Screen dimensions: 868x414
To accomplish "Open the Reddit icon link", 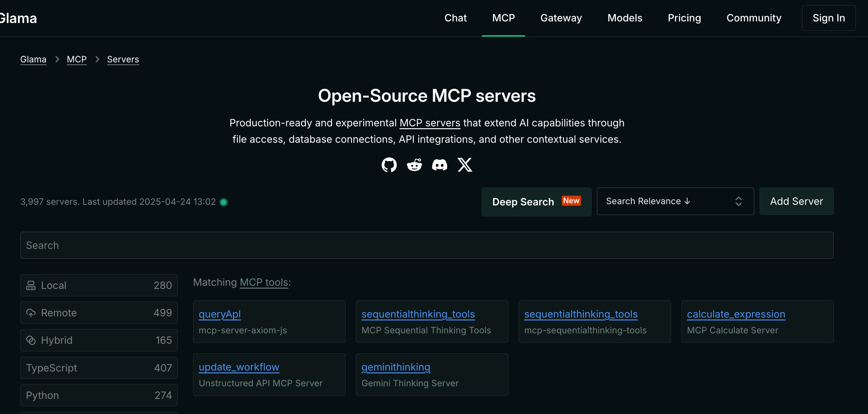I will coord(414,165).
